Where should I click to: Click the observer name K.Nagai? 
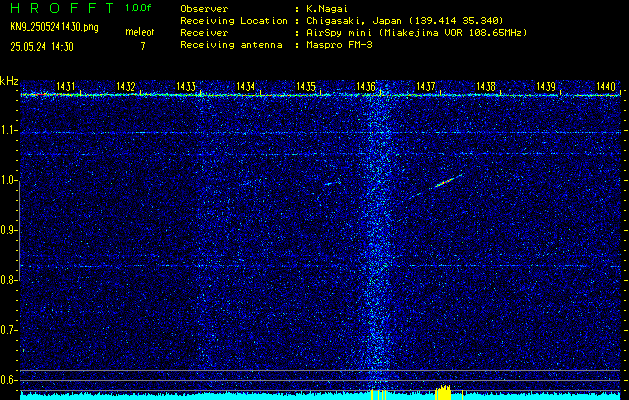tap(327, 9)
